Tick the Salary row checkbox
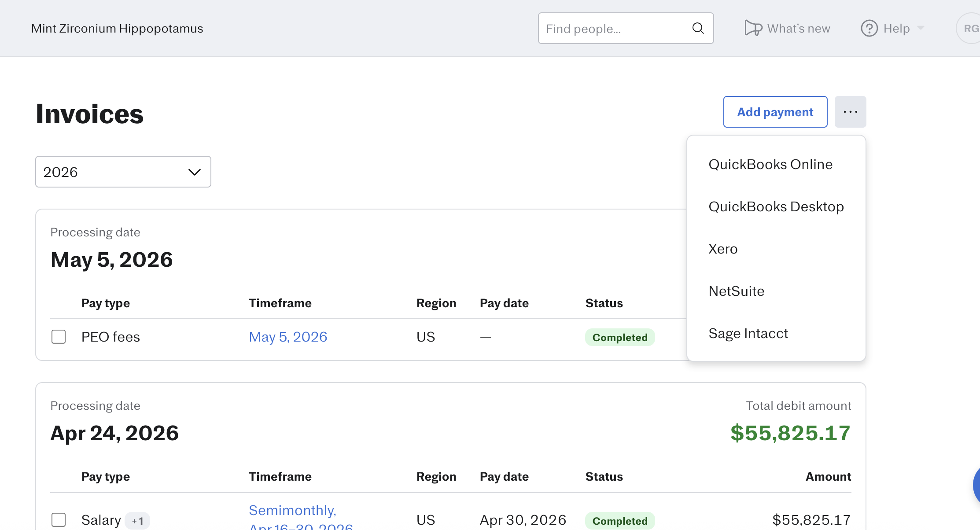The height and width of the screenshot is (530, 980). pos(59,520)
